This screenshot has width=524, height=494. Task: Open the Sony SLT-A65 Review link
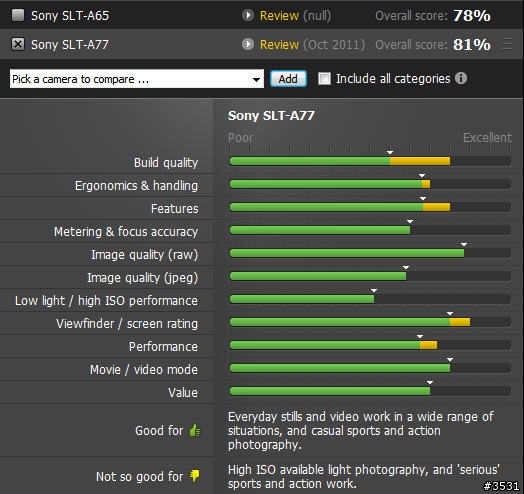coord(279,16)
